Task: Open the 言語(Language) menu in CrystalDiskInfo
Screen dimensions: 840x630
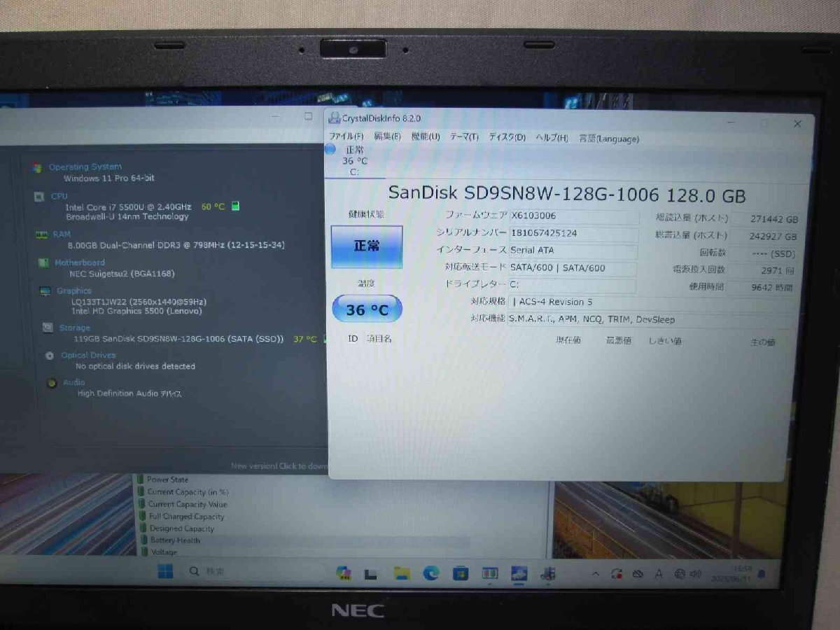Action: pyautogui.click(x=609, y=139)
